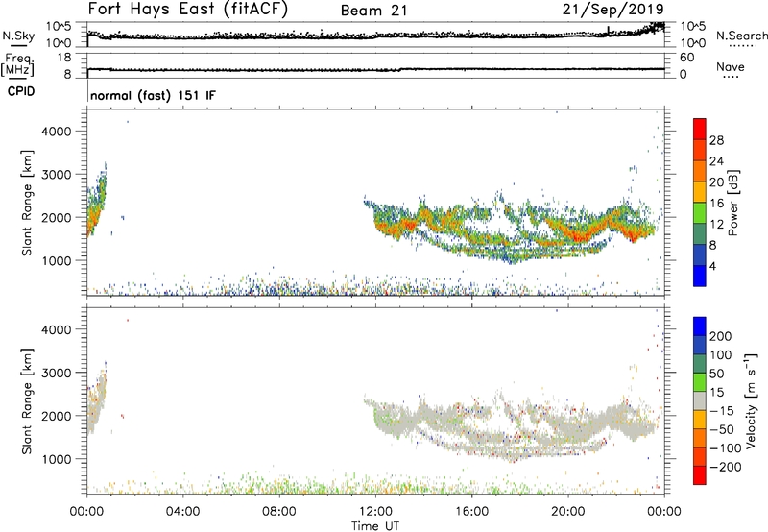Image resolution: width=768 pixels, height=532 pixels.
Task: Click the "Nave" legend label
Action: click(x=731, y=67)
